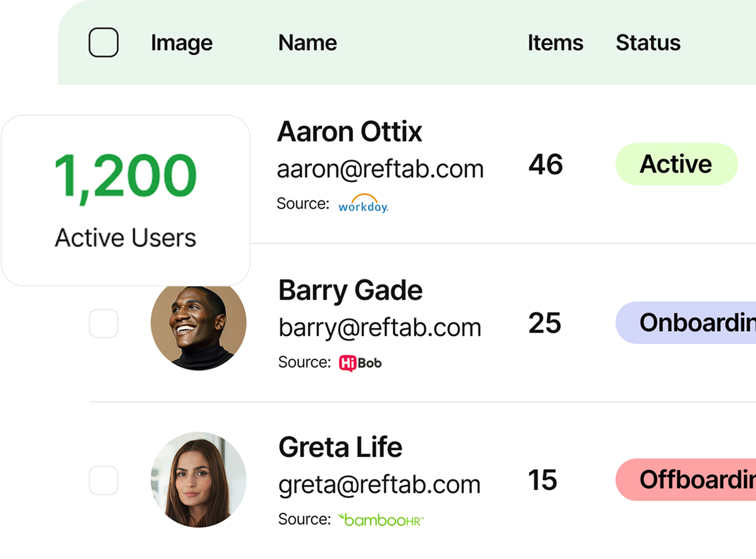Click the Status column header

(648, 43)
